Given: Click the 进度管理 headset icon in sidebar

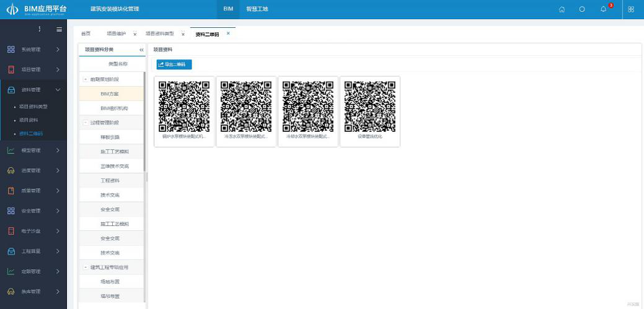Looking at the screenshot, I should [x=11, y=170].
